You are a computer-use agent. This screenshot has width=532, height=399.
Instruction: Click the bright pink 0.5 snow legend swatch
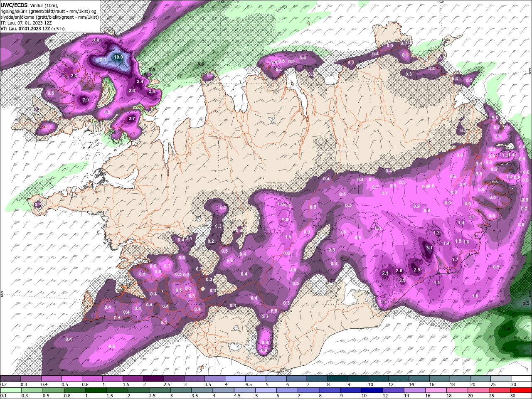point(71,379)
